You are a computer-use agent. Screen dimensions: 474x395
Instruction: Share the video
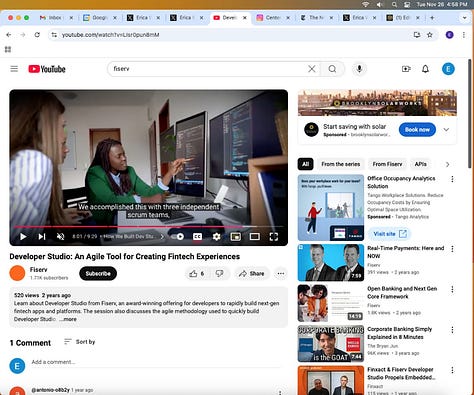coord(252,274)
